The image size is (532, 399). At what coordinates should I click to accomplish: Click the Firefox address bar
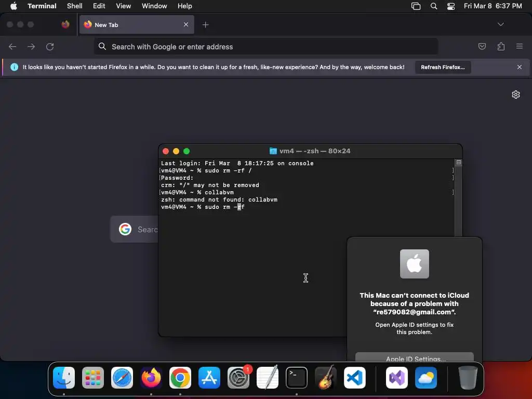[x=266, y=46]
